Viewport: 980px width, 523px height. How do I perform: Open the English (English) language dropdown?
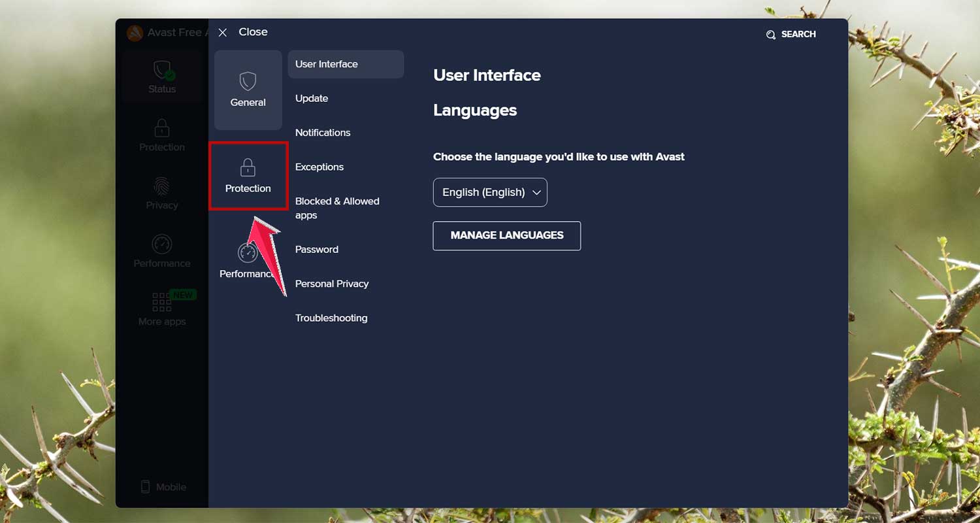pos(490,192)
